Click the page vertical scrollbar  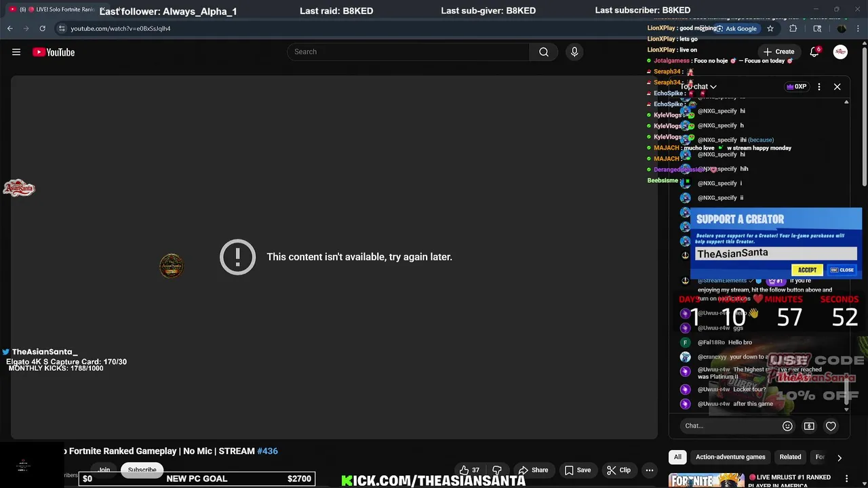pyautogui.click(x=864, y=115)
